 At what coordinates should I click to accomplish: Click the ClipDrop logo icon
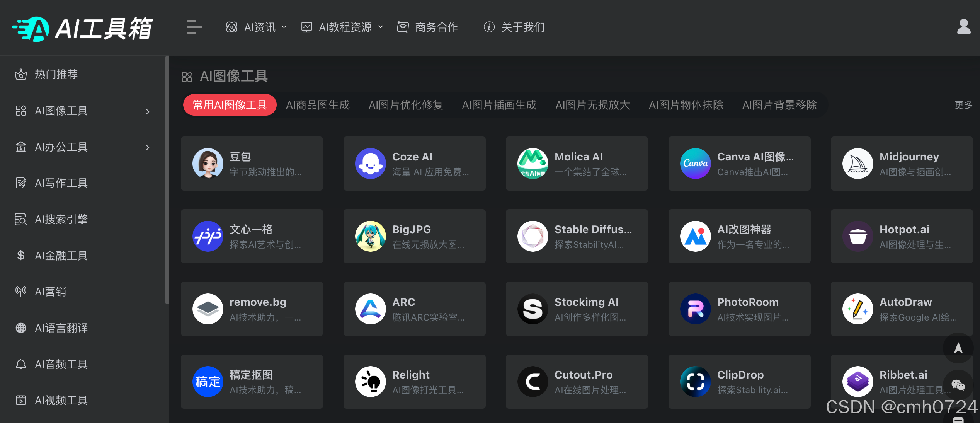click(x=695, y=382)
